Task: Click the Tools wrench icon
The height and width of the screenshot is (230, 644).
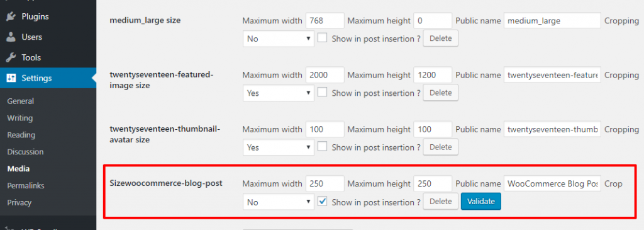Action: [x=11, y=57]
